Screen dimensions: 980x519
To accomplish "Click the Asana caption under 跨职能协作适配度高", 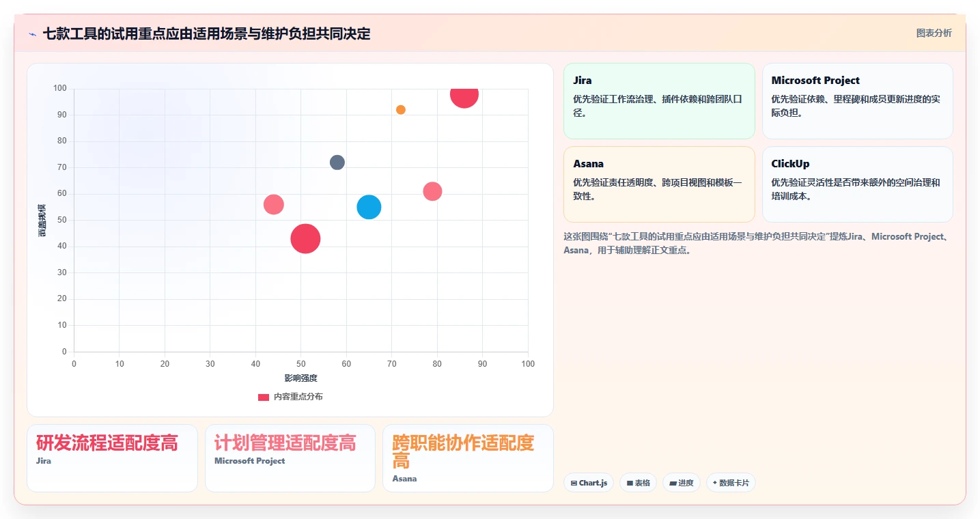I will [404, 479].
